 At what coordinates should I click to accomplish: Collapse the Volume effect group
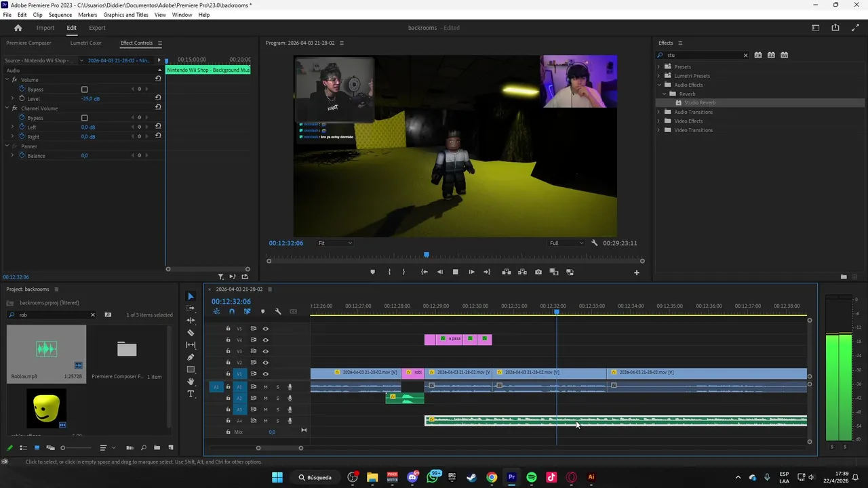pos(7,80)
